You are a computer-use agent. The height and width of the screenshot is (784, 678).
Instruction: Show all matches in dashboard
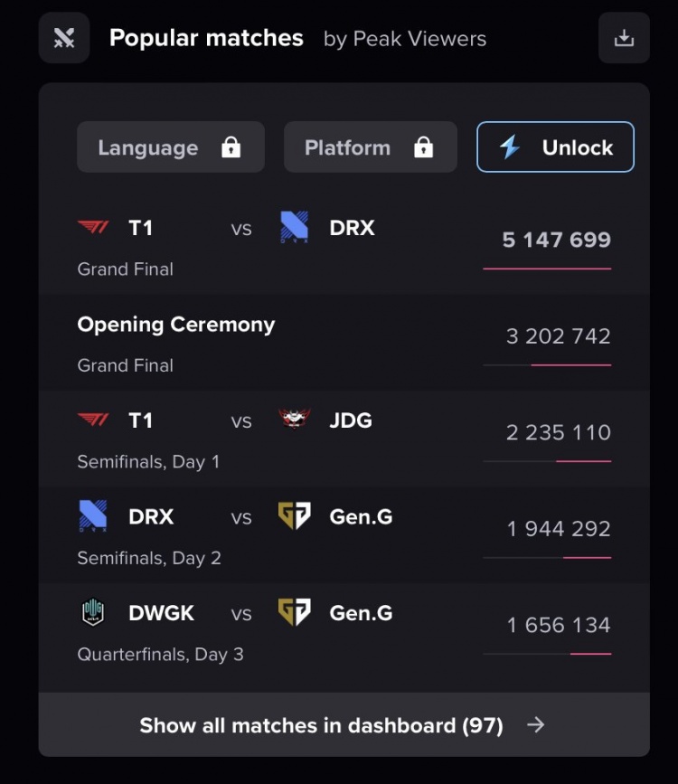tap(321, 725)
